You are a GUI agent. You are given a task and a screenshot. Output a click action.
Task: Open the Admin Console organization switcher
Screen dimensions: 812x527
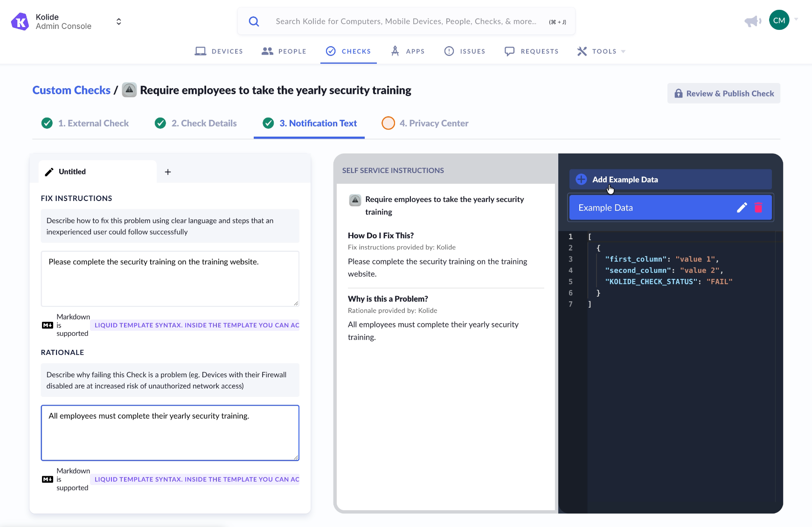(x=118, y=21)
